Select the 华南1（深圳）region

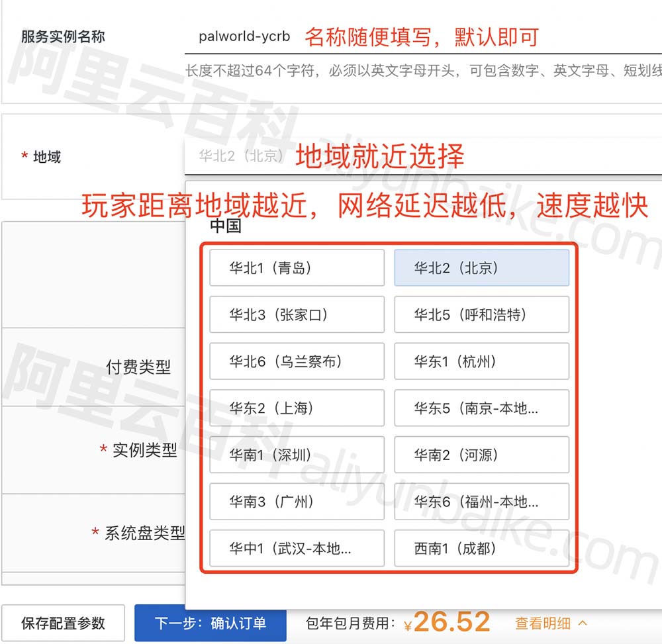(x=296, y=455)
